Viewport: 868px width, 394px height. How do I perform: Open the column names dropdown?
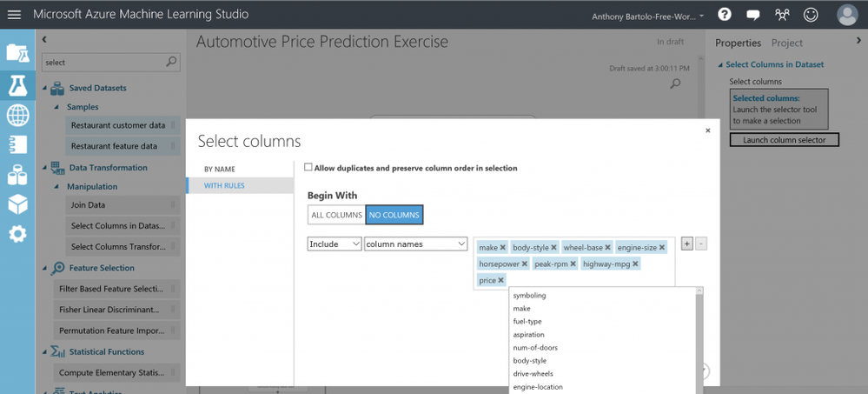coord(416,244)
